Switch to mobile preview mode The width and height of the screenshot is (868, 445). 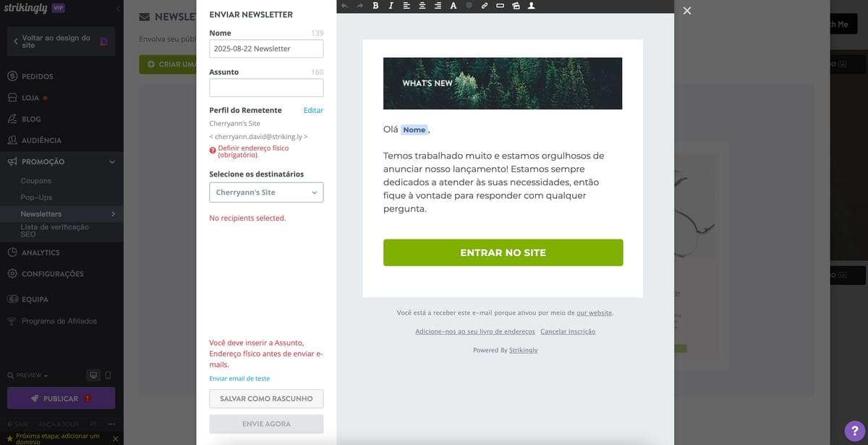click(x=108, y=376)
